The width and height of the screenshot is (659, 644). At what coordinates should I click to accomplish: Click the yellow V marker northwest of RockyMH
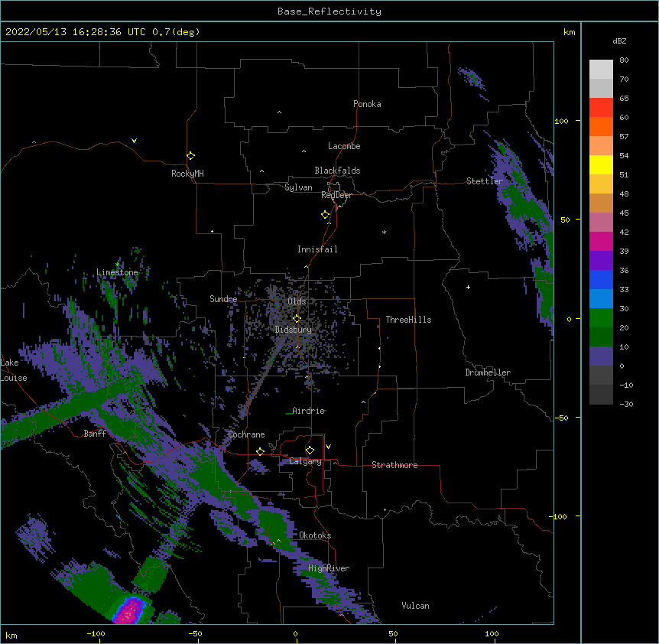pos(134,141)
